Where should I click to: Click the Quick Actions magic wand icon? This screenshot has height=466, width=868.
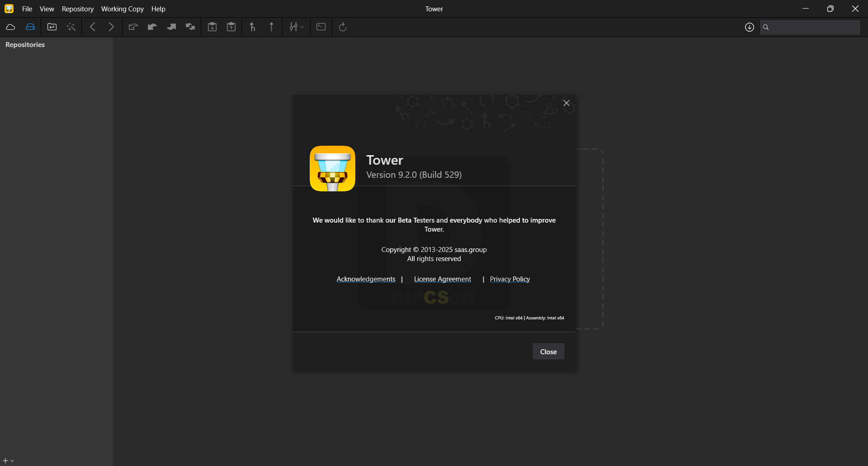71,27
